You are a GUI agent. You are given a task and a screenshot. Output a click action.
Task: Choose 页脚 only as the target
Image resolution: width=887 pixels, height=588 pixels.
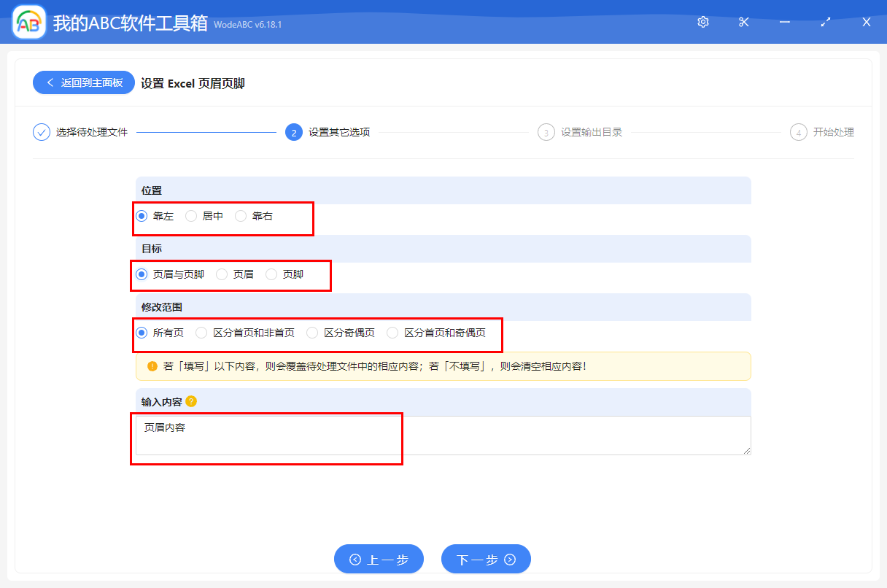pyautogui.click(x=271, y=274)
